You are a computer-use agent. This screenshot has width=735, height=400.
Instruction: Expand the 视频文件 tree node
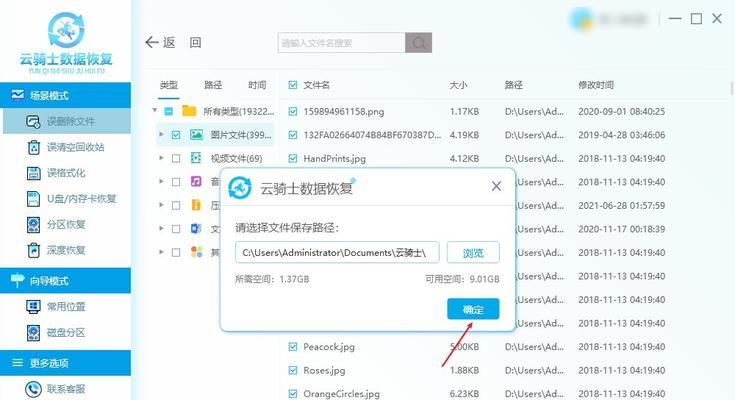click(x=161, y=158)
